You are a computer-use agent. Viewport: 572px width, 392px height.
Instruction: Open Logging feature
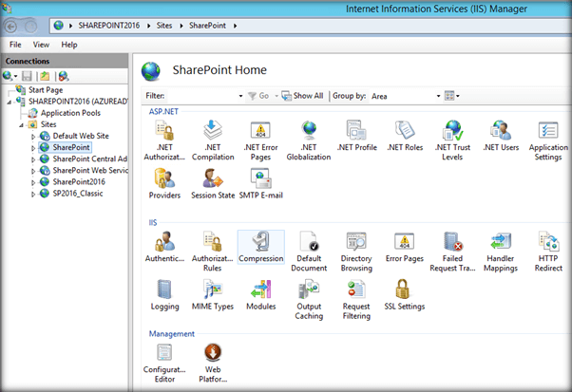click(164, 295)
